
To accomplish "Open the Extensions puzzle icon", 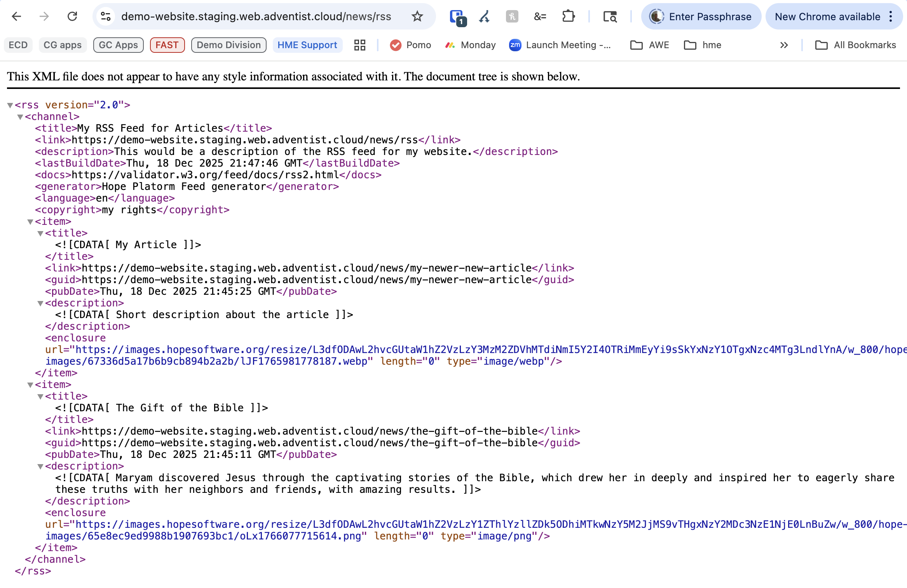I will [568, 16].
